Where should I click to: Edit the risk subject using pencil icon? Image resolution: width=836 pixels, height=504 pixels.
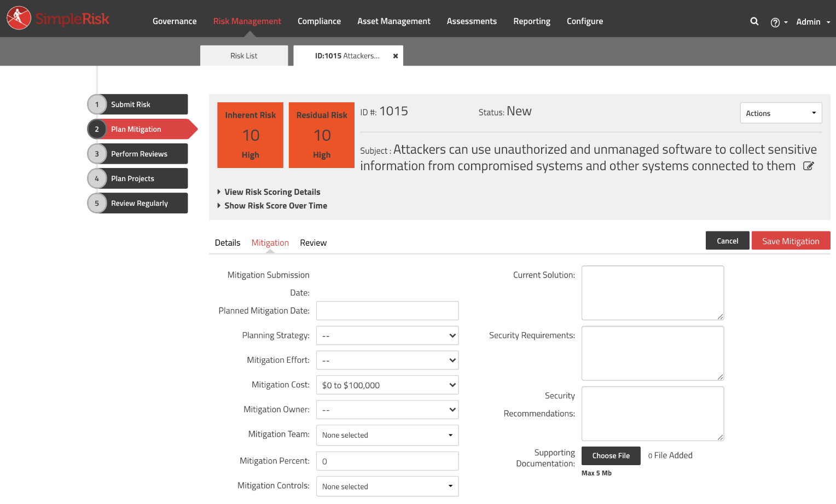point(809,165)
